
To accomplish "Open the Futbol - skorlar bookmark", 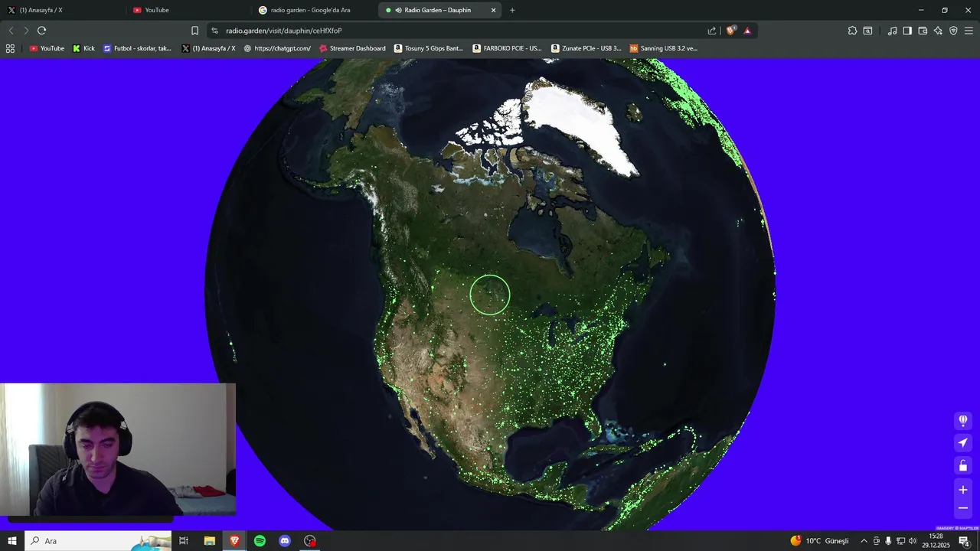I will click(x=138, y=48).
